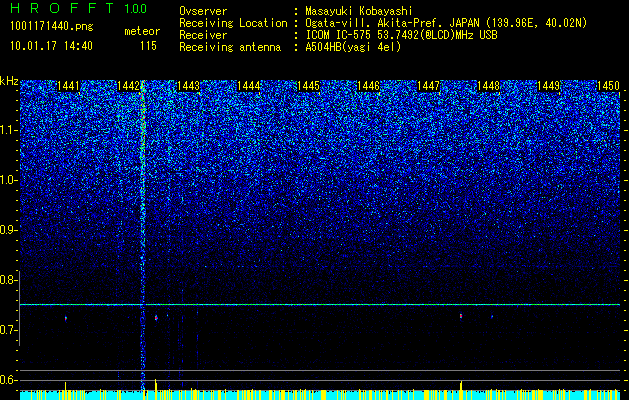Click the 1446 time marker
The height and width of the screenshot is (400, 629).
[369, 86]
